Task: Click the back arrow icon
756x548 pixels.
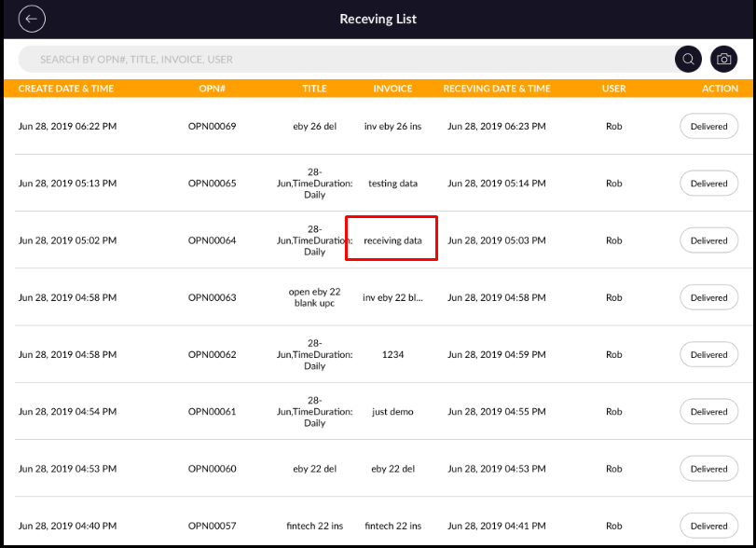Action: coord(32,19)
